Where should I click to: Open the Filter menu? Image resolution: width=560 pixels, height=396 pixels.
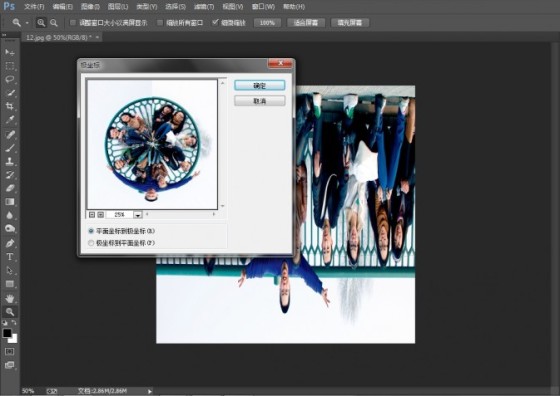click(204, 6)
